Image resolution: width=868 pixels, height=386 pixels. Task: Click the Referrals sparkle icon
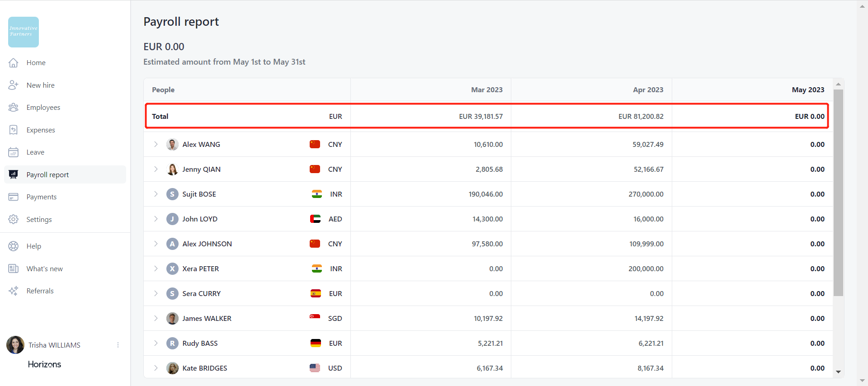pos(14,291)
